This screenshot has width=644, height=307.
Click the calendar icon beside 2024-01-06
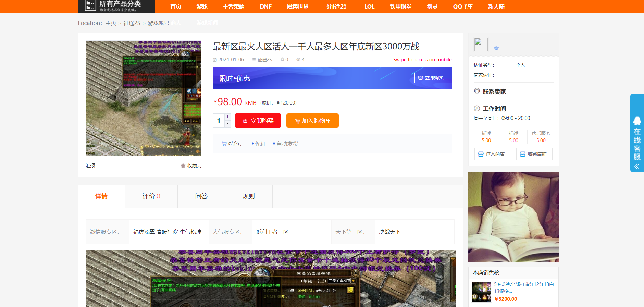coord(215,60)
